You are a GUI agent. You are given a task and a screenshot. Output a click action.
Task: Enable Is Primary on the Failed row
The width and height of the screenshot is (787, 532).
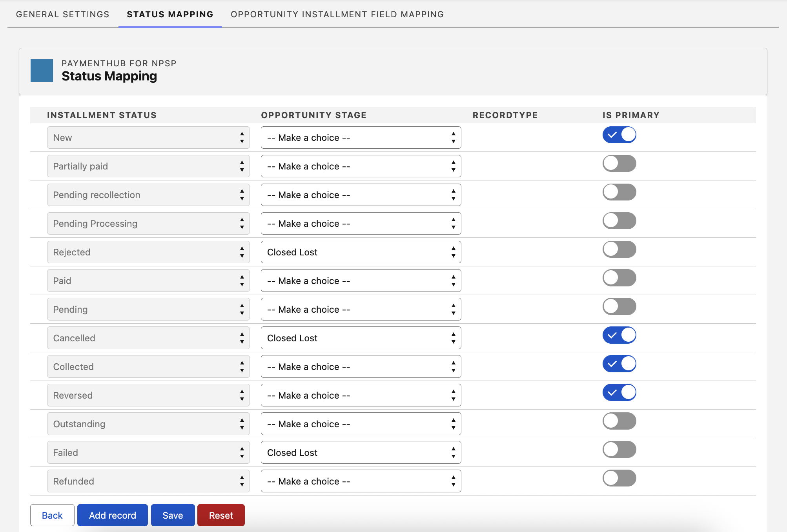pos(619,450)
